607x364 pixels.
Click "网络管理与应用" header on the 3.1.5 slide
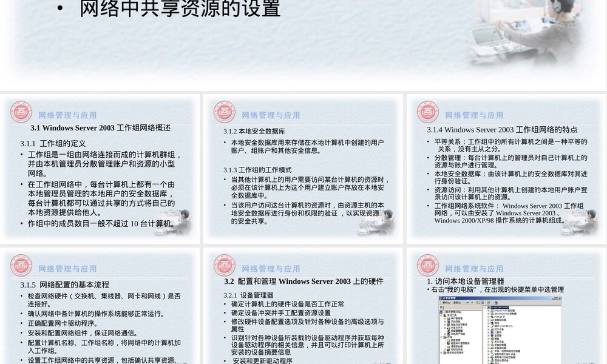coord(67,269)
